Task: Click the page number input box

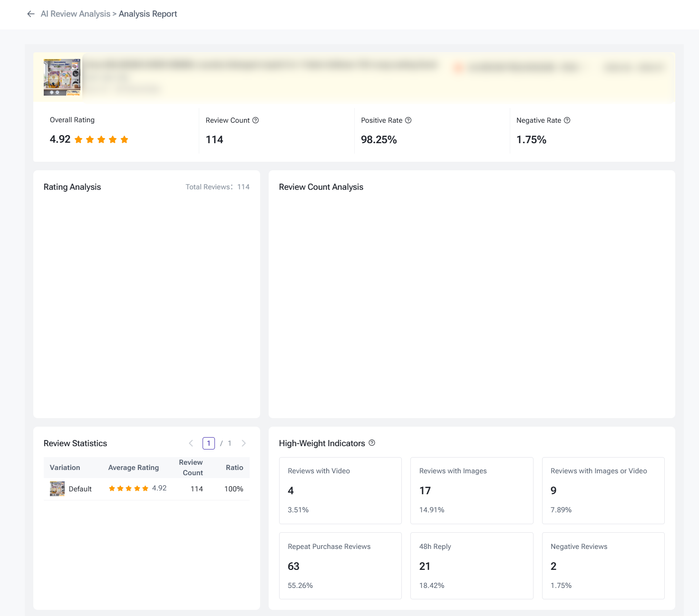Action: (x=209, y=443)
